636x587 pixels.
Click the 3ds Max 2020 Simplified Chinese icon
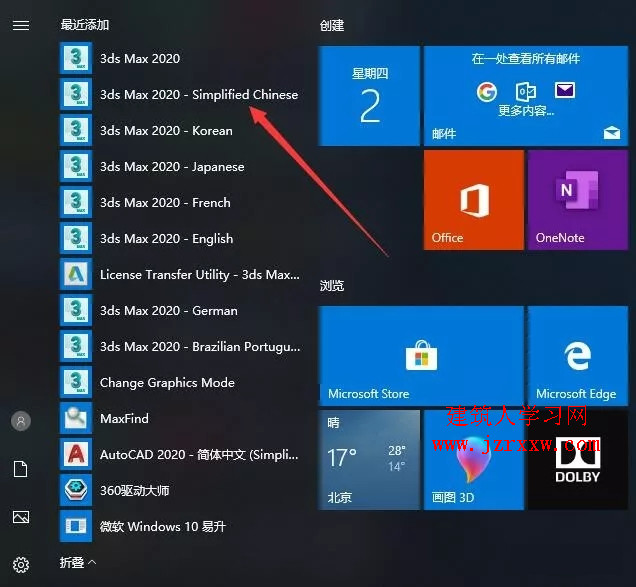(x=76, y=95)
